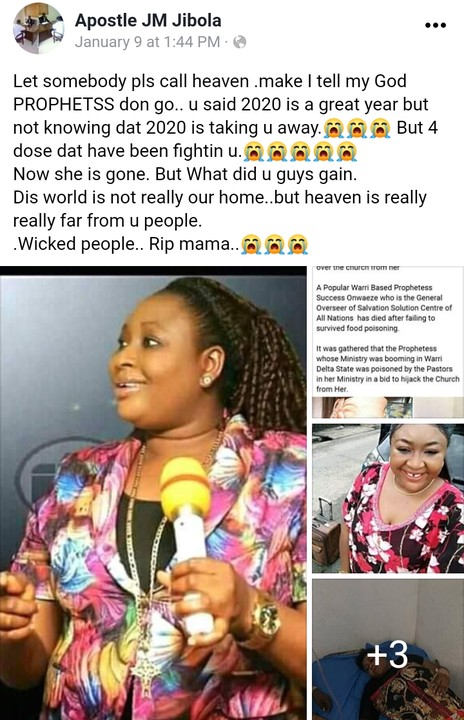The height and width of the screenshot is (720, 464).
Task: Click text 'A Popular Warri Based Prophetess'
Action: (x=374, y=287)
